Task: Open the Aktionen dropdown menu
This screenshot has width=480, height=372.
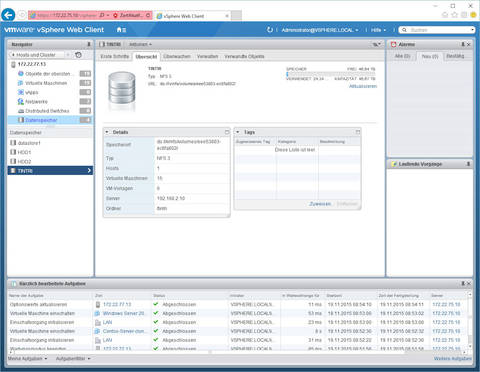Action: coord(140,44)
